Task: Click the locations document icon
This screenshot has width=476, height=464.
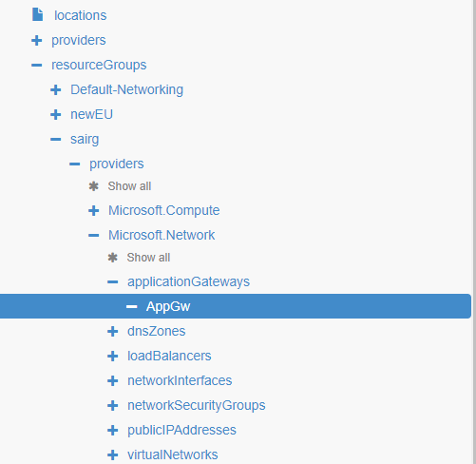Action: [37, 14]
